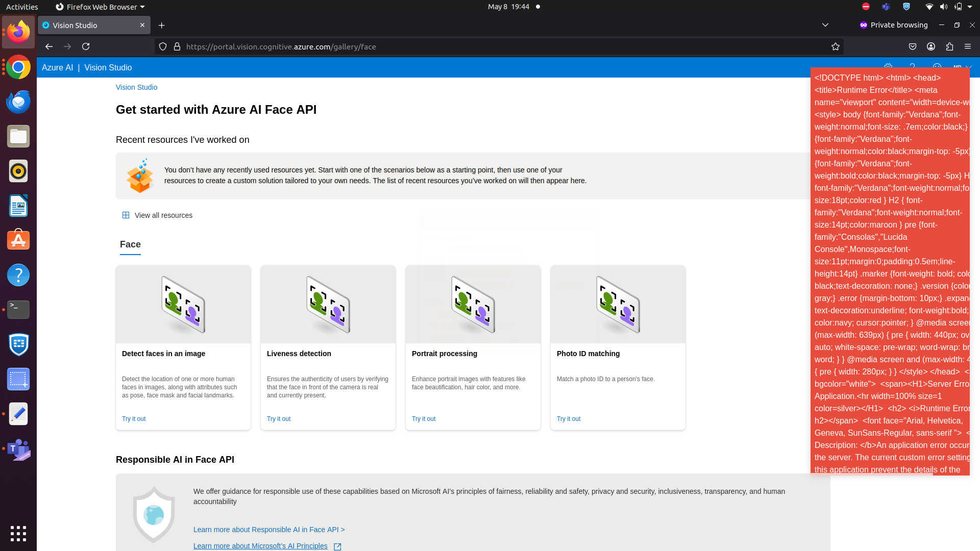This screenshot has width=980, height=551.
Task: Launch Rhythmbox from the dock
Action: click(x=18, y=171)
